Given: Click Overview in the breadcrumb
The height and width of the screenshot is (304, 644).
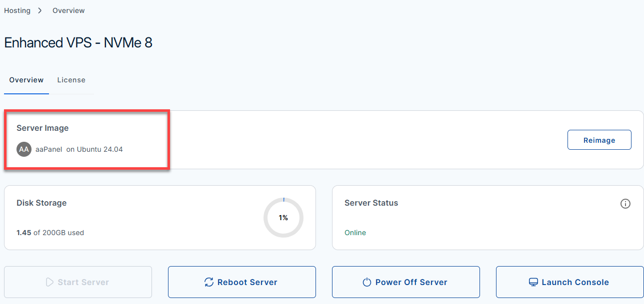Looking at the screenshot, I should (68, 10).
